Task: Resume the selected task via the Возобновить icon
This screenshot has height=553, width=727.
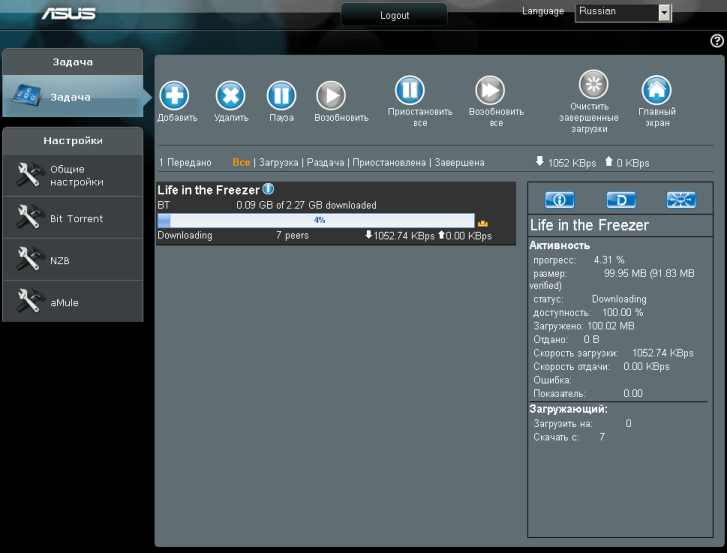Action: (x=331, y=95)
